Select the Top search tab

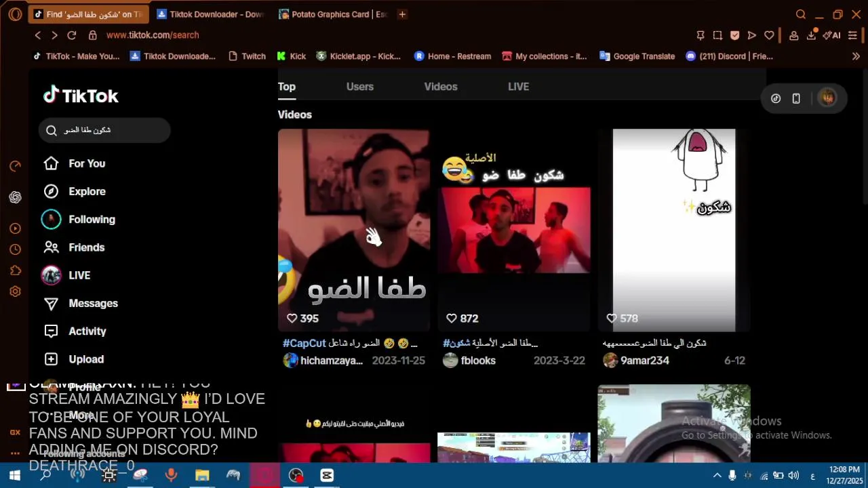(287, 87)
